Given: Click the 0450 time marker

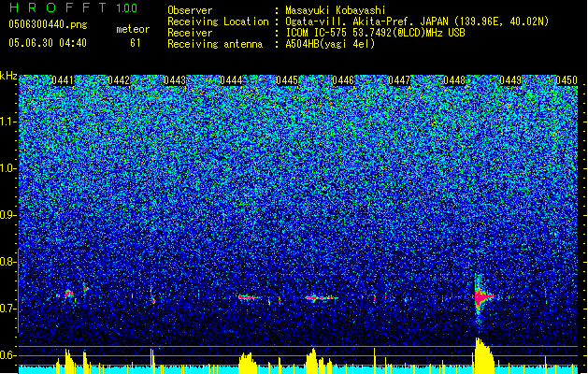Looking at the screenshot, I should 566,80.
